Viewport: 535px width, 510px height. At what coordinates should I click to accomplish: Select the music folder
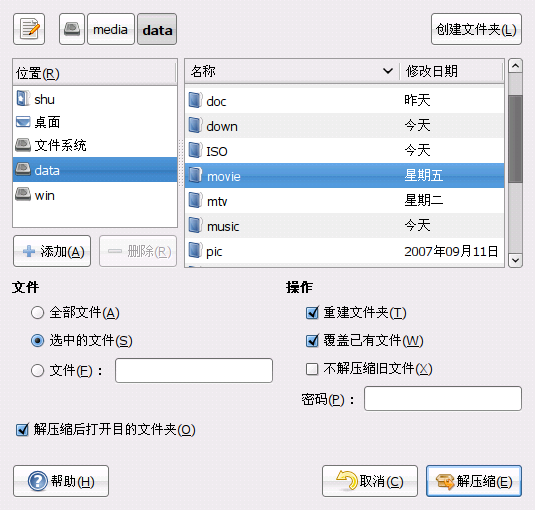click(x=344, y=226)
